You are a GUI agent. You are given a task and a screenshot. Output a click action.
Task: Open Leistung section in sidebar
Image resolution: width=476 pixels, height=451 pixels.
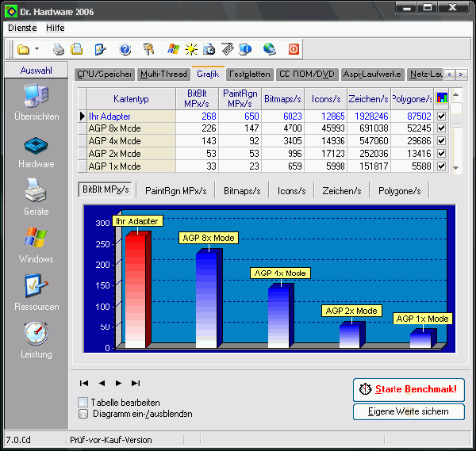[36, 340]
